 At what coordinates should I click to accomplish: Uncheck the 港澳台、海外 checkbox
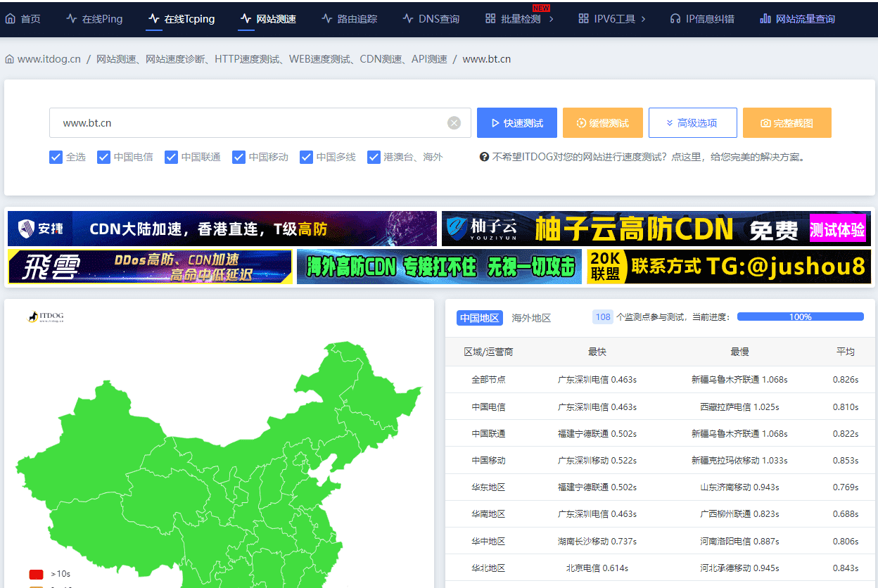[x=374, y=157]
